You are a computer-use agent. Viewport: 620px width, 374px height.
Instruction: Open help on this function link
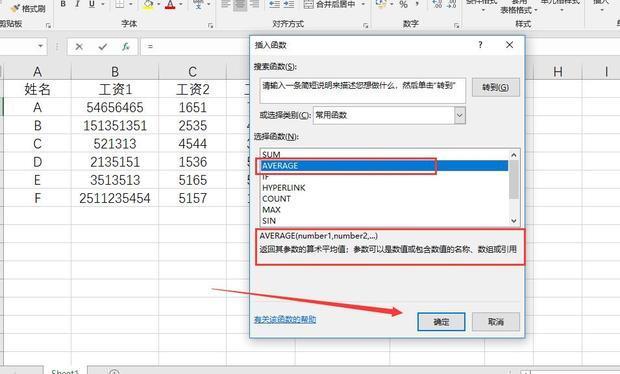tap(285, 319)
